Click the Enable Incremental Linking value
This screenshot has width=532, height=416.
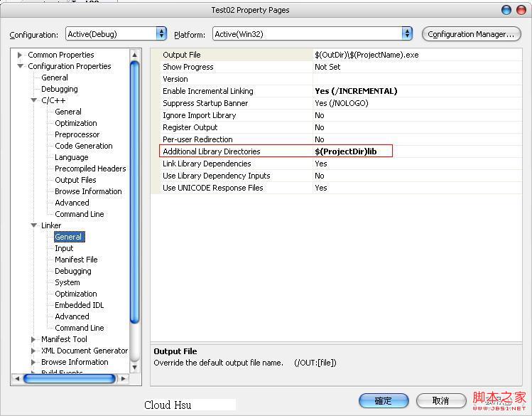pyautogui.click(x=356, y=91)
